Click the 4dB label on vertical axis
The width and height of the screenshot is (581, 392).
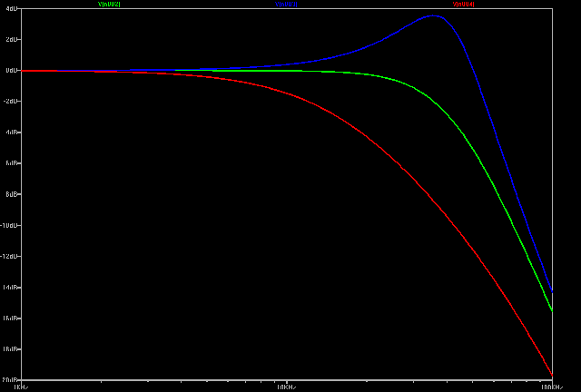[x=12, y=9]
